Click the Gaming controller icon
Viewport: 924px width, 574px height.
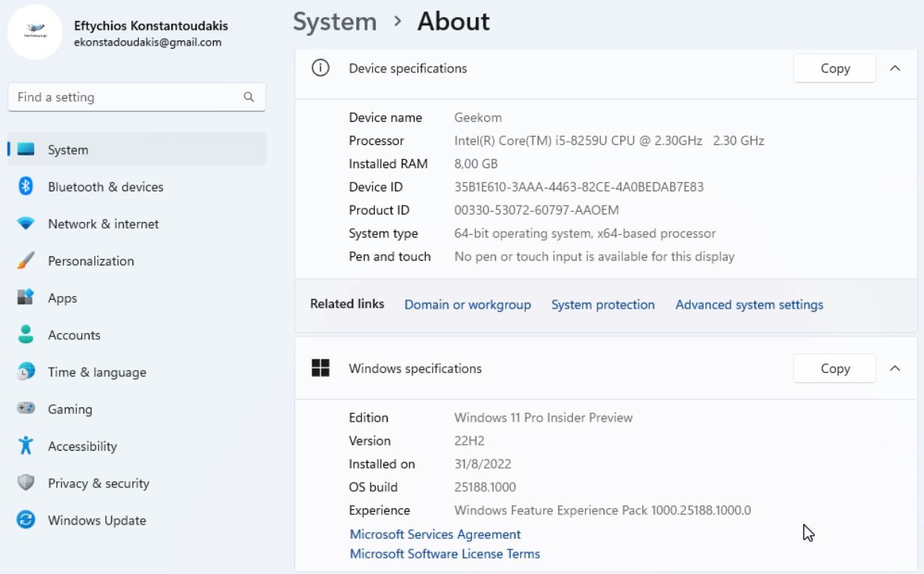tap(26, 409)
